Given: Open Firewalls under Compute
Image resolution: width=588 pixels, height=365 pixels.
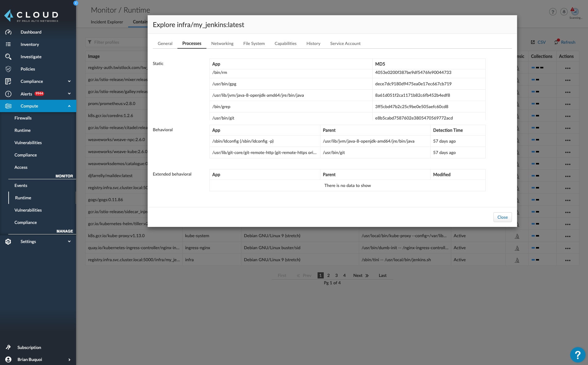Looking at the screenshot, I should pyautogui.click(x=23, y=118).
